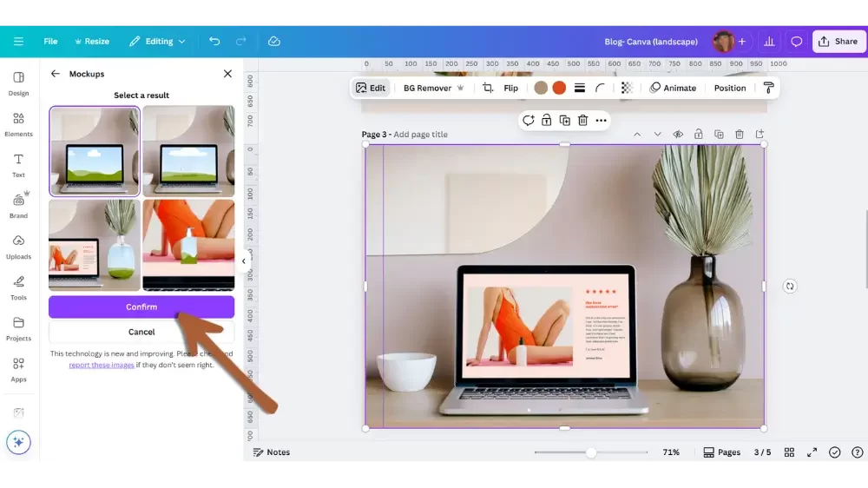This screenshot has height=488, width=868.
Task: Select second laptop landscape mockup result
Action: click(x=188, y=151)
